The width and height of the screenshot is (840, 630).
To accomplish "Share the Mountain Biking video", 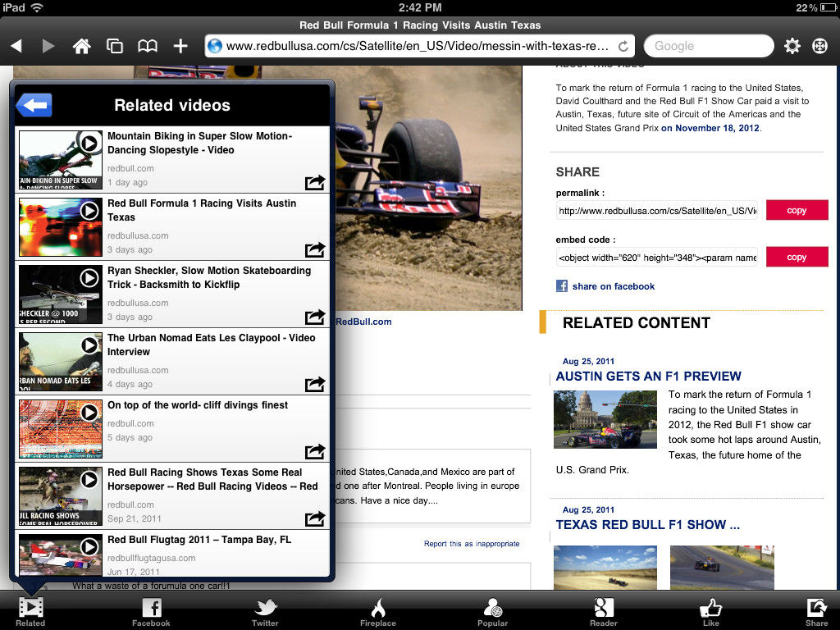I will pyautogui.click(x=315, y=183).
